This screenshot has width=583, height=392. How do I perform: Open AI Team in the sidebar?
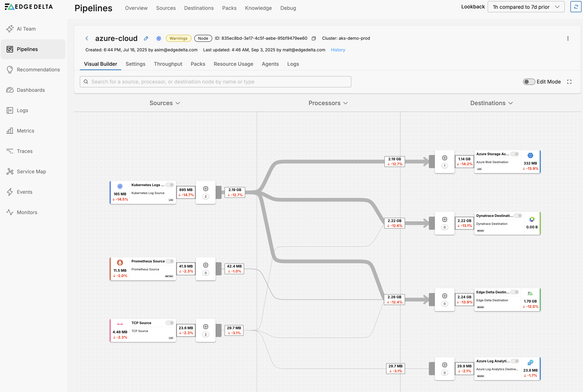[26, 29]
